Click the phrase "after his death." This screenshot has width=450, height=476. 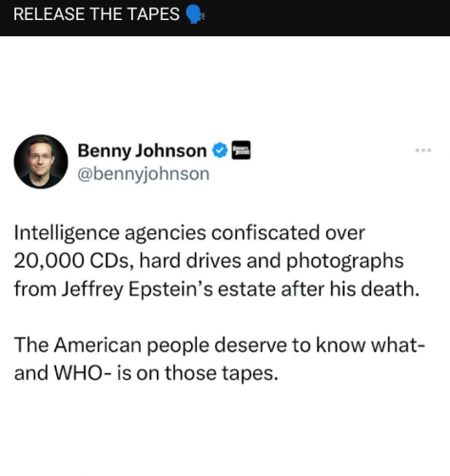(x=350, y=289)
